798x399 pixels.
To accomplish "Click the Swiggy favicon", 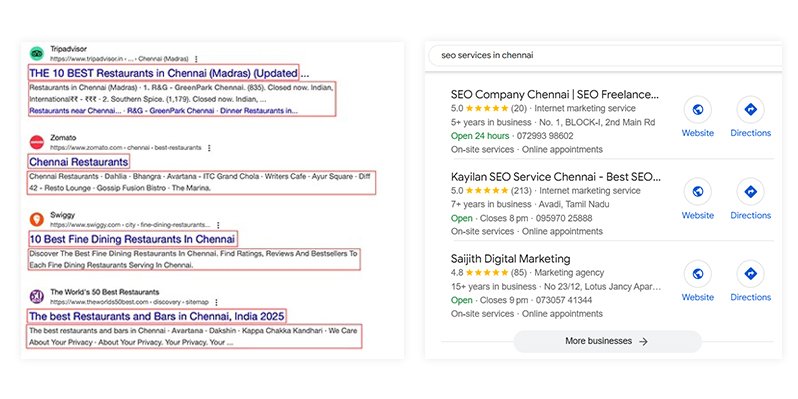I will coord(37,219).
